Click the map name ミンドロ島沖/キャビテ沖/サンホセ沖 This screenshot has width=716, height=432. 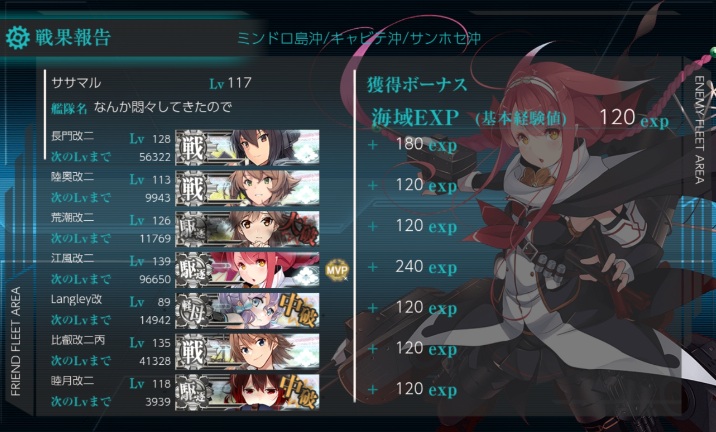pyautogui.click(x=359, y=38)
